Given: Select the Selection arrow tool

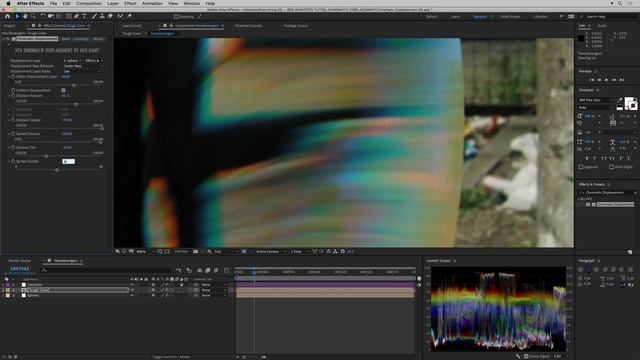Looking at the screenshot, I should (x=17, y=16).
